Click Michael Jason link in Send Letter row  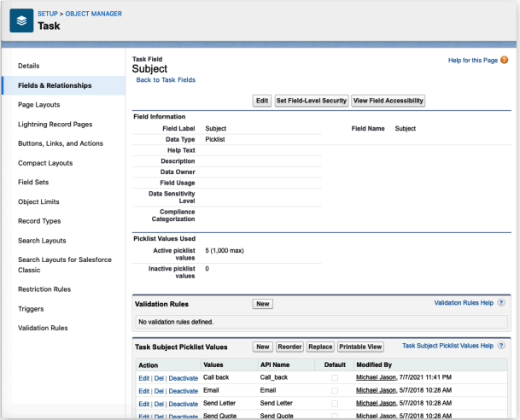click(376, 403)
